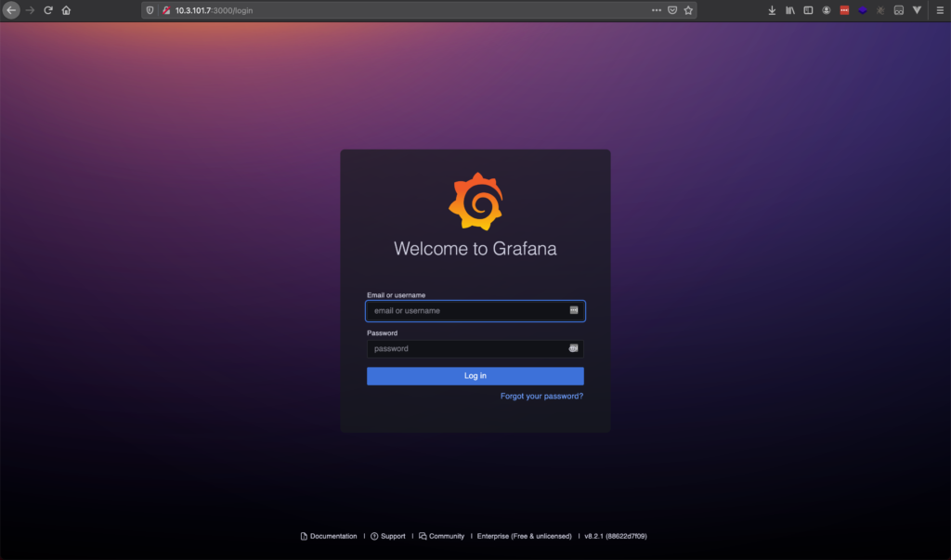Save page to Pocket icon

click(x=672, y=10)
